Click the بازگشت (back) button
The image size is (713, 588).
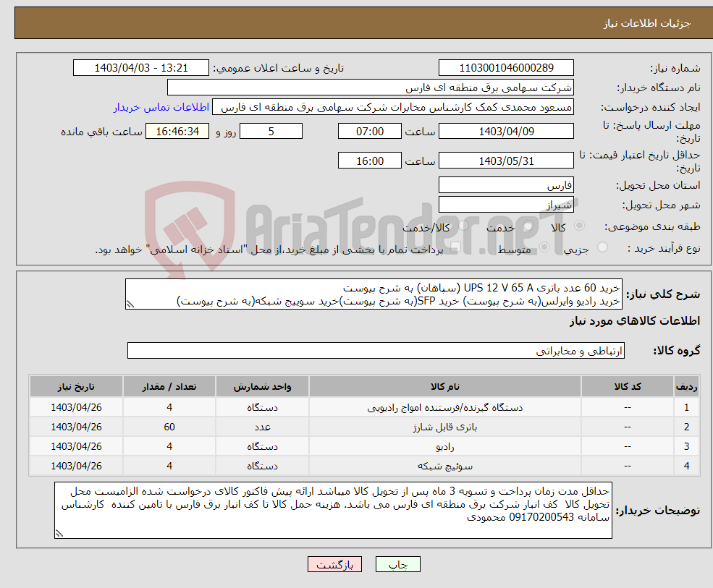click(334, 564)
